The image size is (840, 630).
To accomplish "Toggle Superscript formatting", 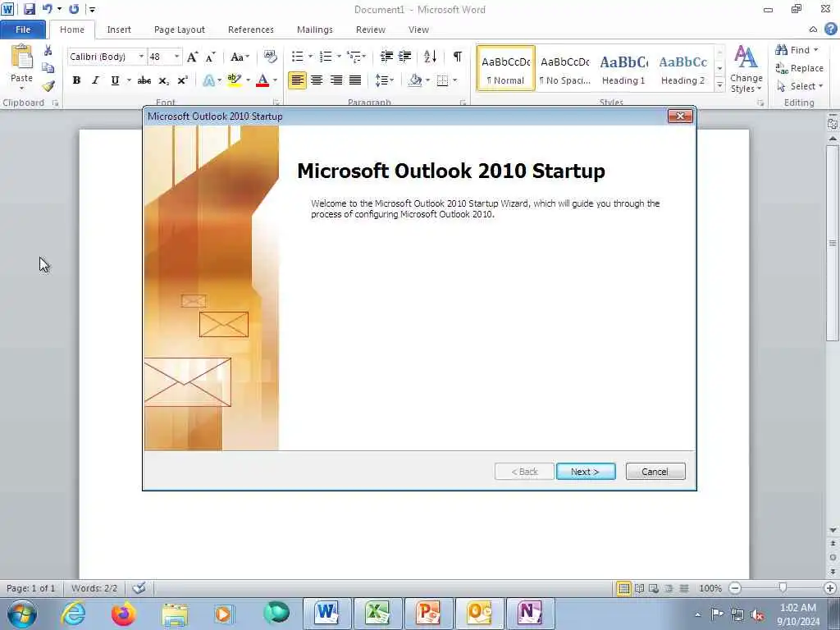I will [182, 80].
